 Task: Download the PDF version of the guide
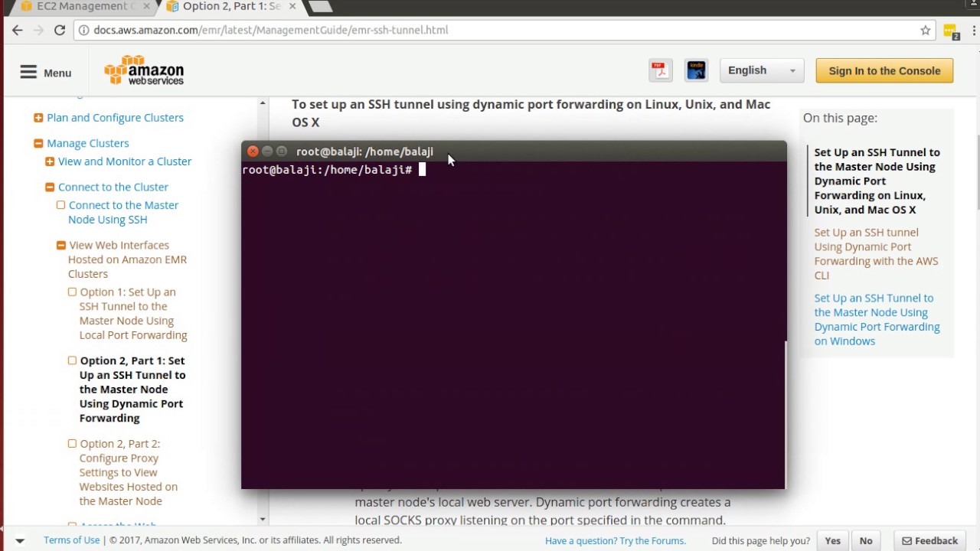pos(660,70)
